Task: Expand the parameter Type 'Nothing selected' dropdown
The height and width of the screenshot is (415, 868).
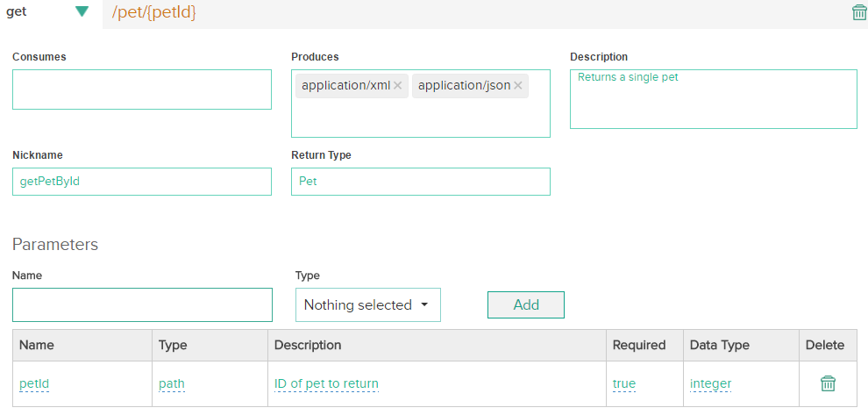Action: point(367,305)
